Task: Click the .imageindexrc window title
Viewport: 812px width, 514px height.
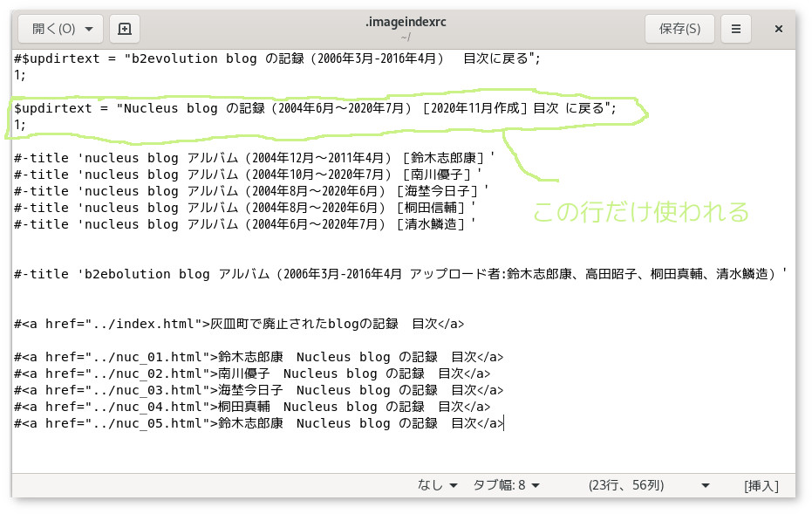Action: (406, 24)
